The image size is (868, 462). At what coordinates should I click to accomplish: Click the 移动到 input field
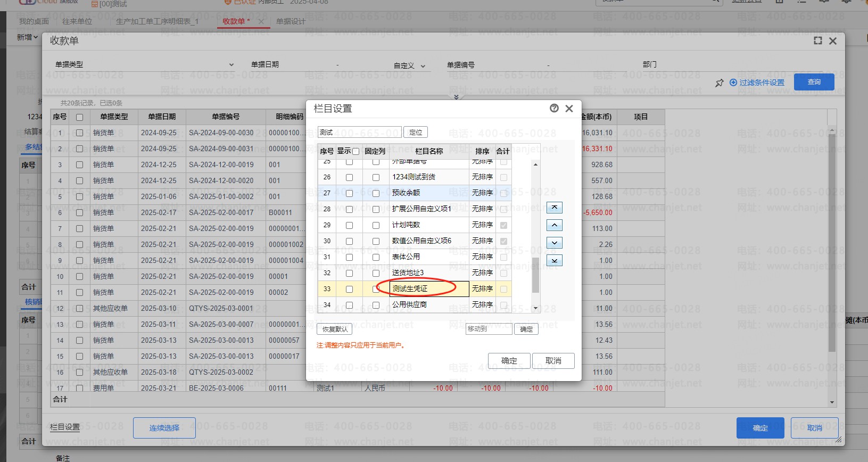click(x=489, y=329)
